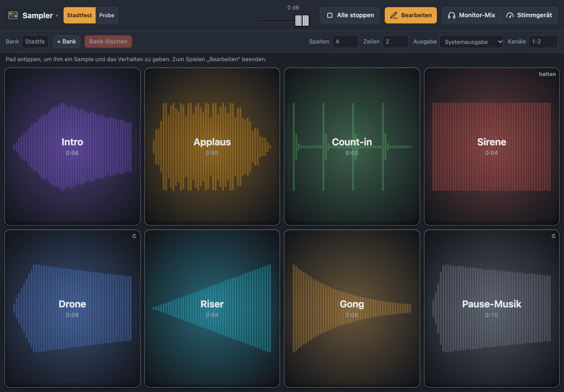The height and width of the screenshot is (392, 564).
Task: Select the Drone pad
Action: [x=73, y=309]
